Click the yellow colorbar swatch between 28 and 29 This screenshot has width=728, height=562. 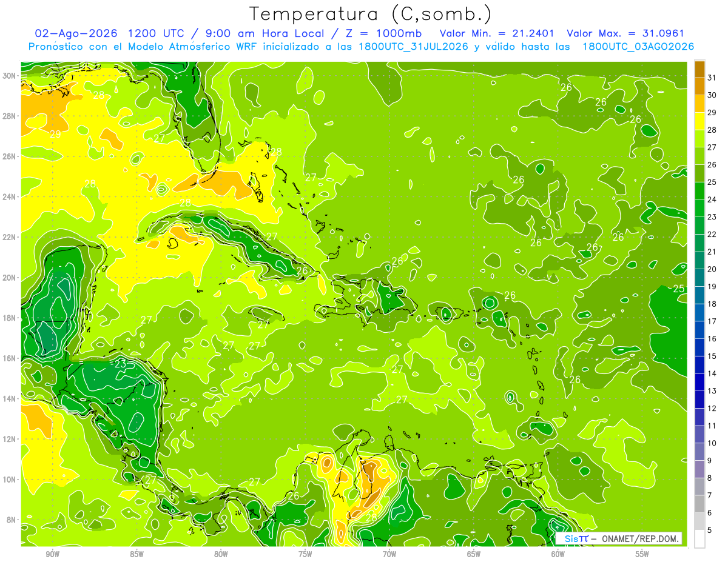coord(699,121)
